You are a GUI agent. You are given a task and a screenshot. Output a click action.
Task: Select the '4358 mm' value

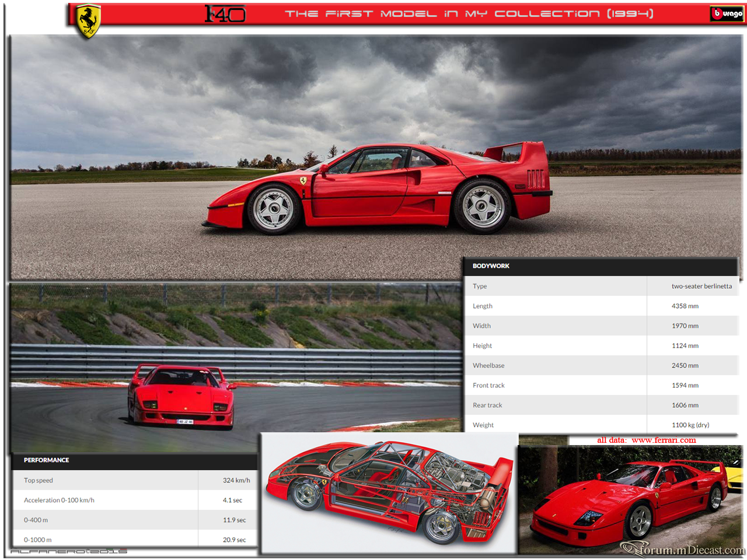pos(685,306)
